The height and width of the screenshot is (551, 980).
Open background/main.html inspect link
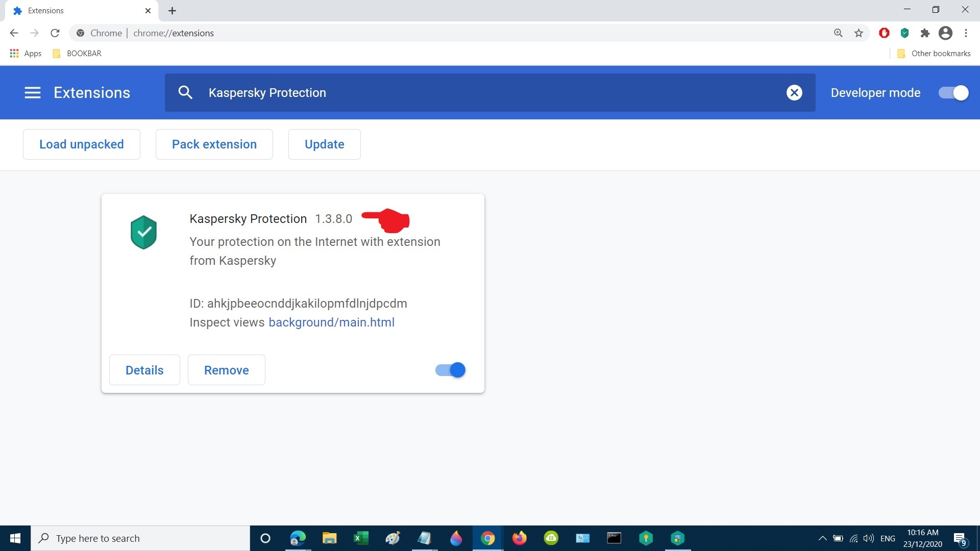pos(331,322)
